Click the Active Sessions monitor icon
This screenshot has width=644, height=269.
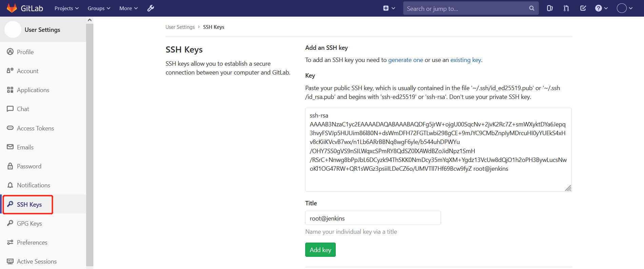pyautogui.click(x=10, y=261)
